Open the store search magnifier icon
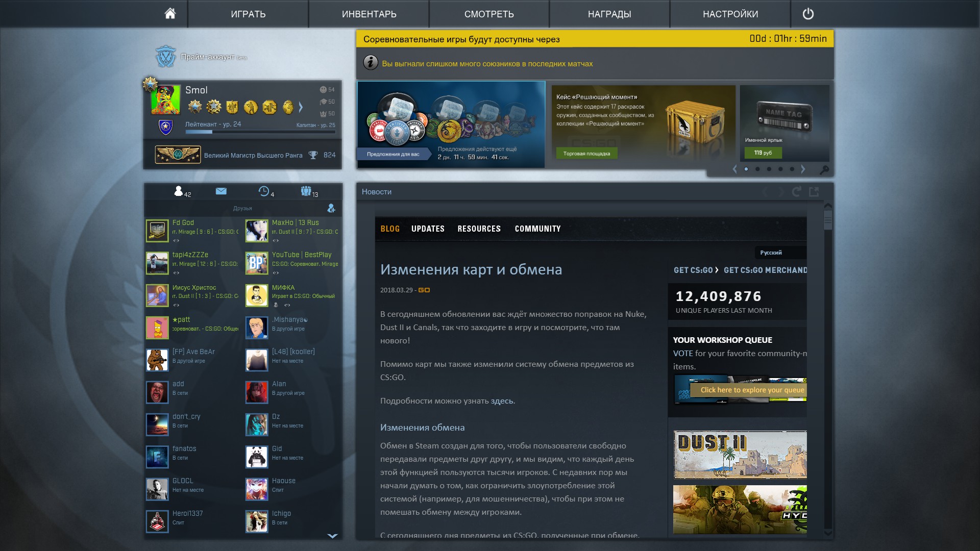Viewport: 980px width, 551px height. [x=824, y=169]
